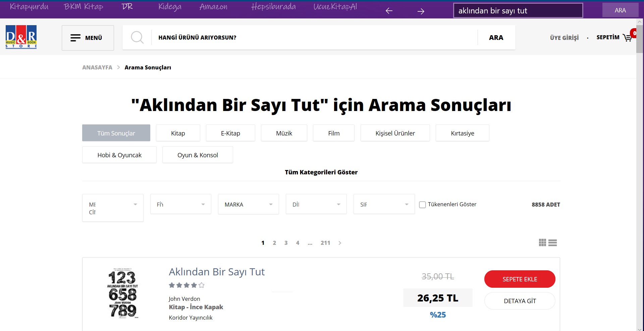Switch to Kidega store tab
Viewport: 644px width, 331px height.
pos(170,7)
